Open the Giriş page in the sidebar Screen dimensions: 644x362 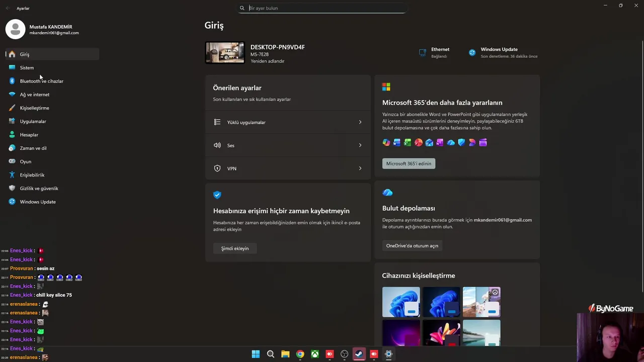point(52,54)
